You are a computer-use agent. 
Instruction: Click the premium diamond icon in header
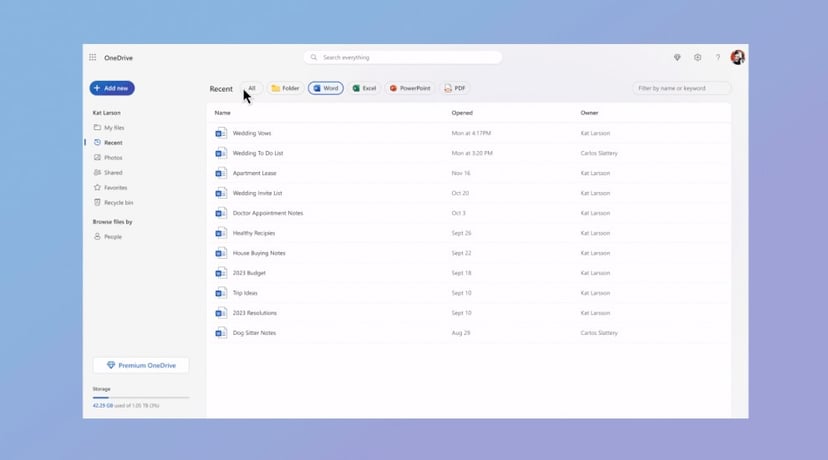click(x=677, y=58)
